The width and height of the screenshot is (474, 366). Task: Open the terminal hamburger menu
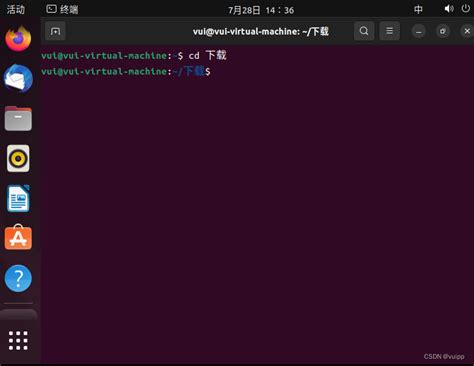389,31
